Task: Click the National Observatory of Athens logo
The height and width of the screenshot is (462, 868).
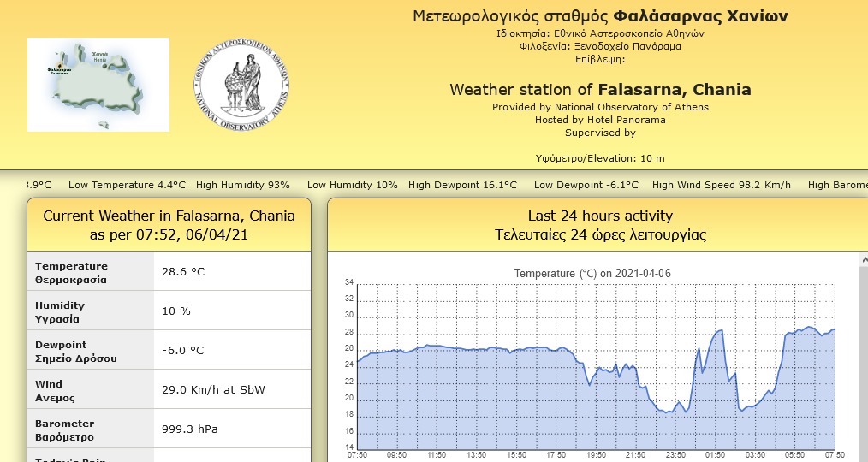Action: [x=241, y=85]
